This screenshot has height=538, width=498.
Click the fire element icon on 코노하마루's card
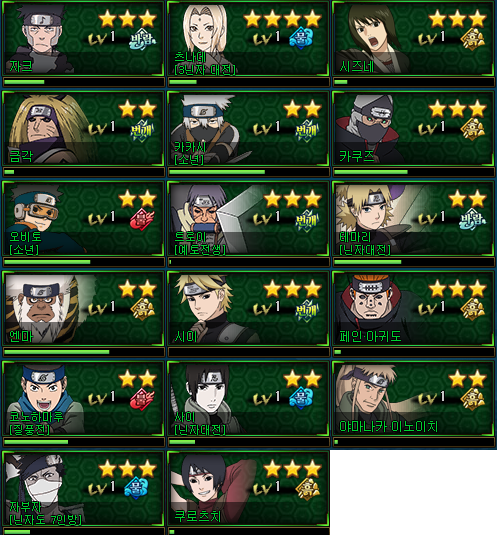tap(142, 400)
